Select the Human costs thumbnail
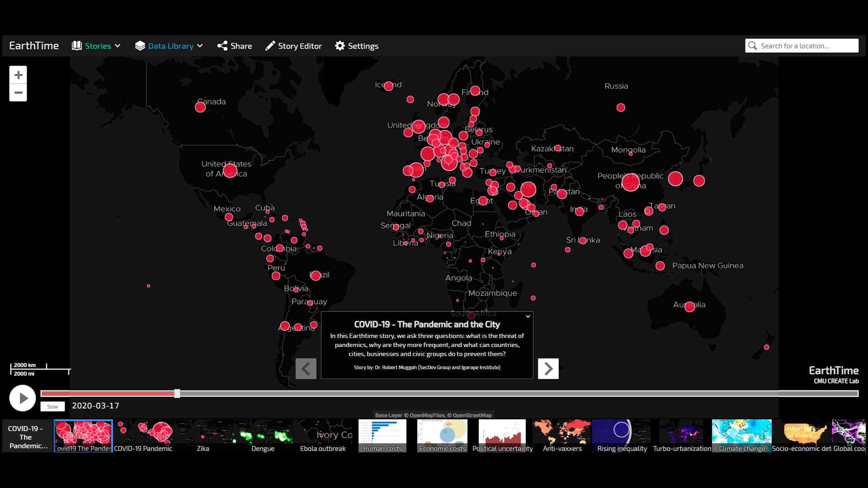Screen dimensions: 868x488 [x=382, y=435]
